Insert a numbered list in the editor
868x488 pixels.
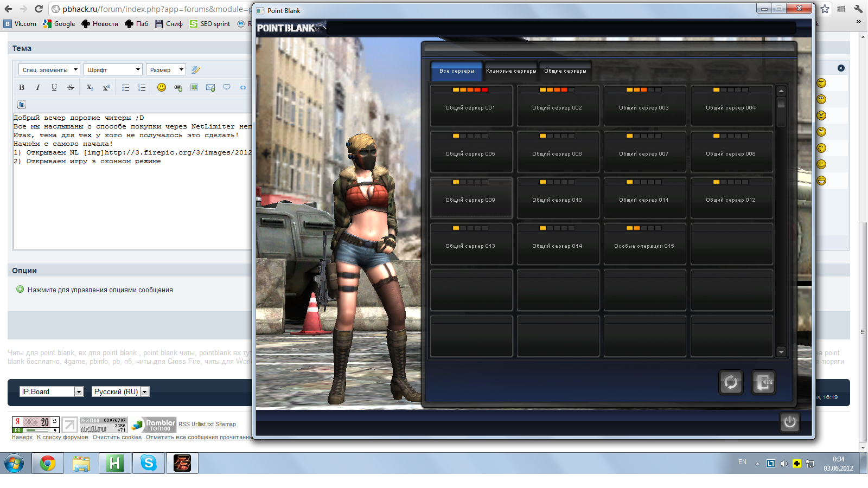click(x=142, y=87)
